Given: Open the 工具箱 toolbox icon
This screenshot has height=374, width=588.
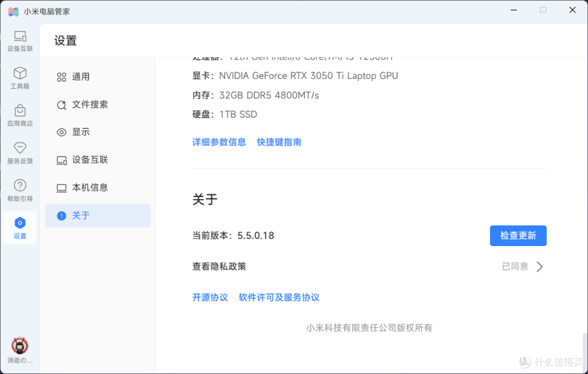Looking at the screenshot, I should coord(20,78).
